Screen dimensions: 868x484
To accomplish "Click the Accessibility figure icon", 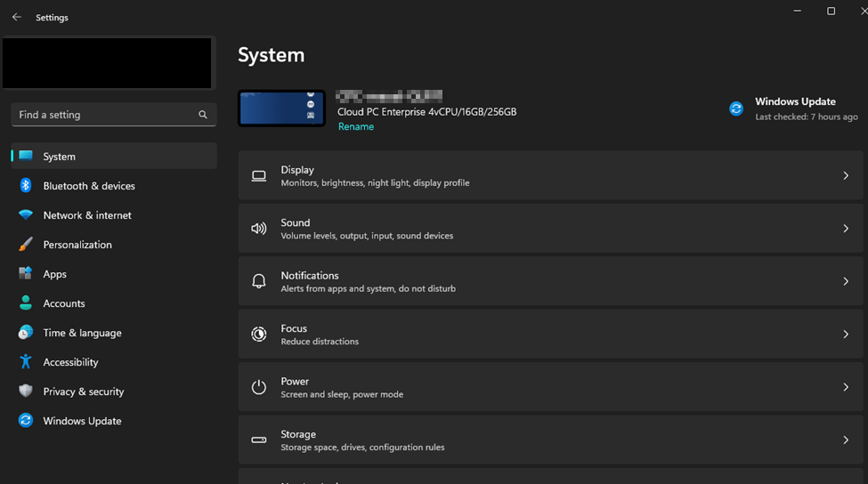I will pos(26,362).
